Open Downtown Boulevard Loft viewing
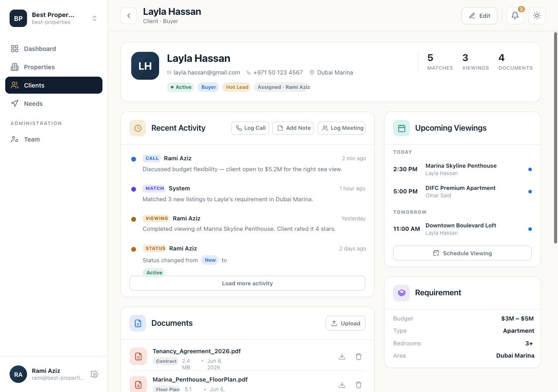The image size is (558, 392). [x=462, y=229]
